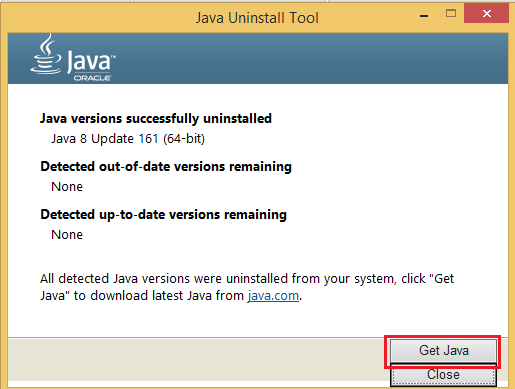Image resolution: width=515 pixels, height=389 pixels.
Task: Select the Java 8 Update 161 (64-bit) entry
Action: (128, 139)
